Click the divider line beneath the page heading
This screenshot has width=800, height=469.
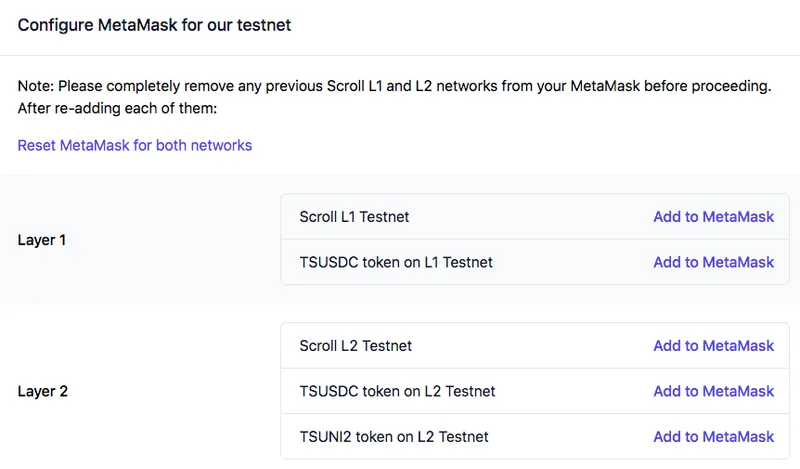(x=400, y=55)
